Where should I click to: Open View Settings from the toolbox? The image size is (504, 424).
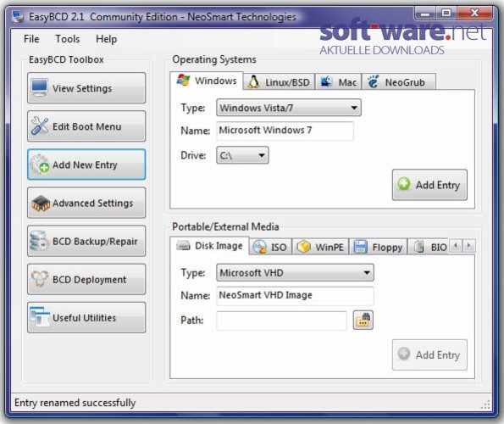click(86, 88)
